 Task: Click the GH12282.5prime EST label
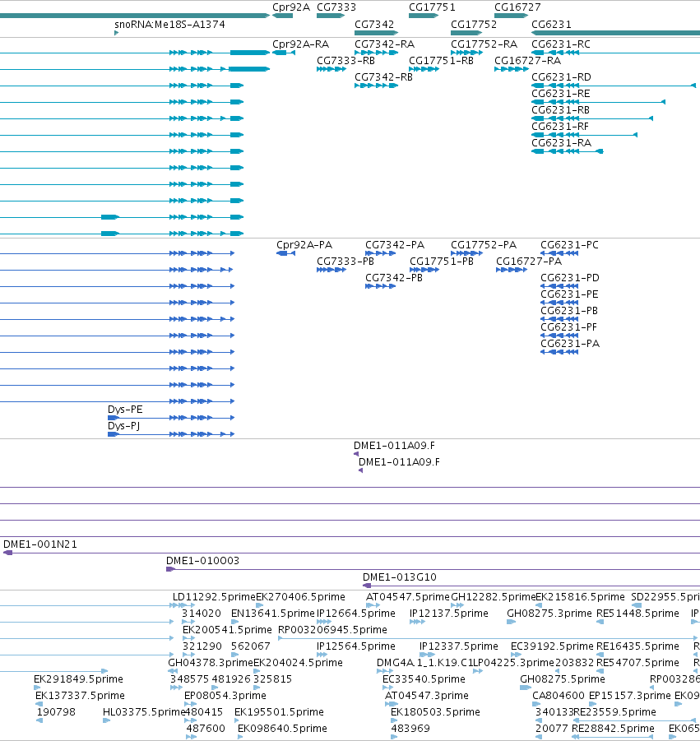point(493,597)
